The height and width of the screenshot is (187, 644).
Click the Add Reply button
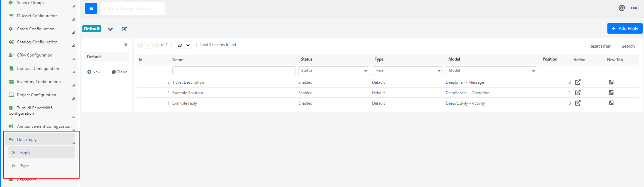(x=625, y=28)
